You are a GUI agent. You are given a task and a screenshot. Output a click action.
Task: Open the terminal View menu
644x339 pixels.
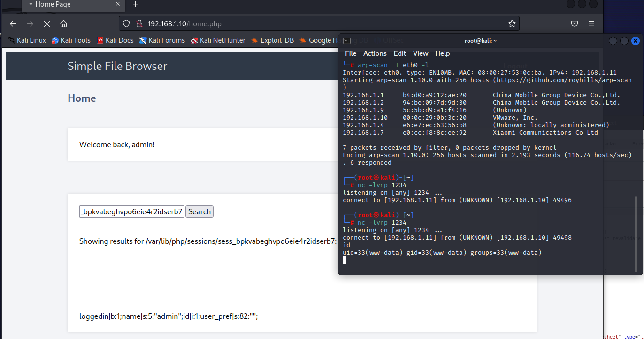[420, 53]
